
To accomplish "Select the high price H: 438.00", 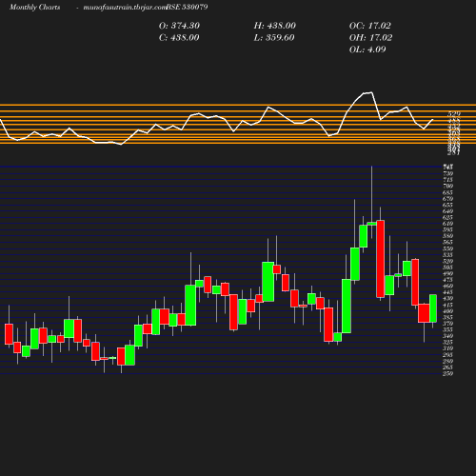I will pyautogui.click(x=275, y=26).
